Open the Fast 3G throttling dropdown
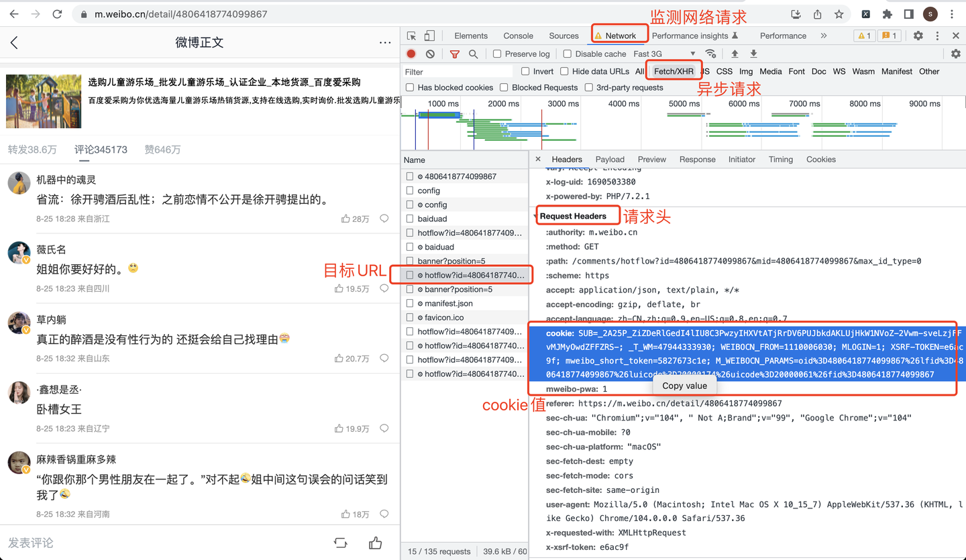The width and height of the screenshot is (966, 560). [x=664, y=54]
